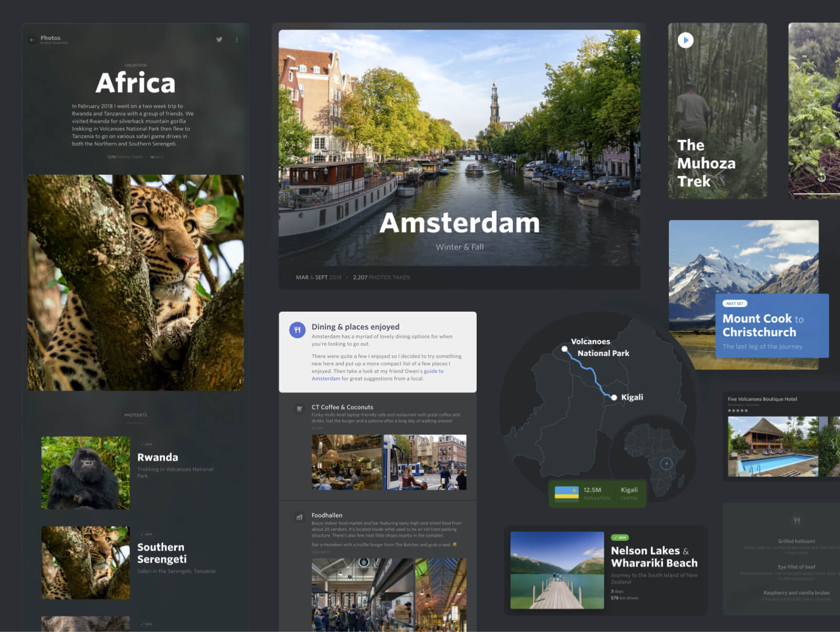Select the Southern Serengeti photoset
This screenshot has height=632, width=840.
[x=86, y=562]
